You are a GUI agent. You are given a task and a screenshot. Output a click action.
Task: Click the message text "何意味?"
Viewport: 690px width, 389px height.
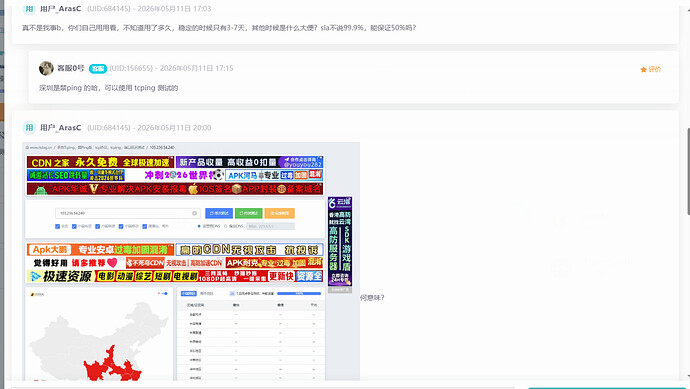[372, 297]
